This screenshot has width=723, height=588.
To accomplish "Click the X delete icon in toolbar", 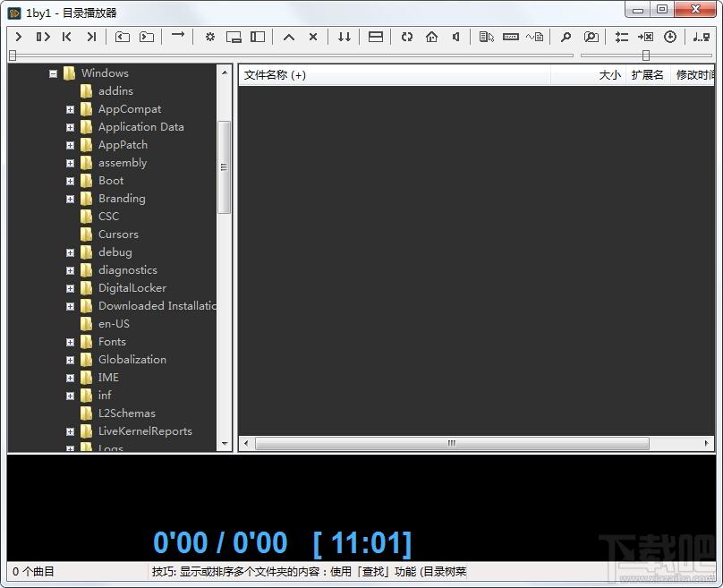I will pyautogui.click(x=313, y=37).
